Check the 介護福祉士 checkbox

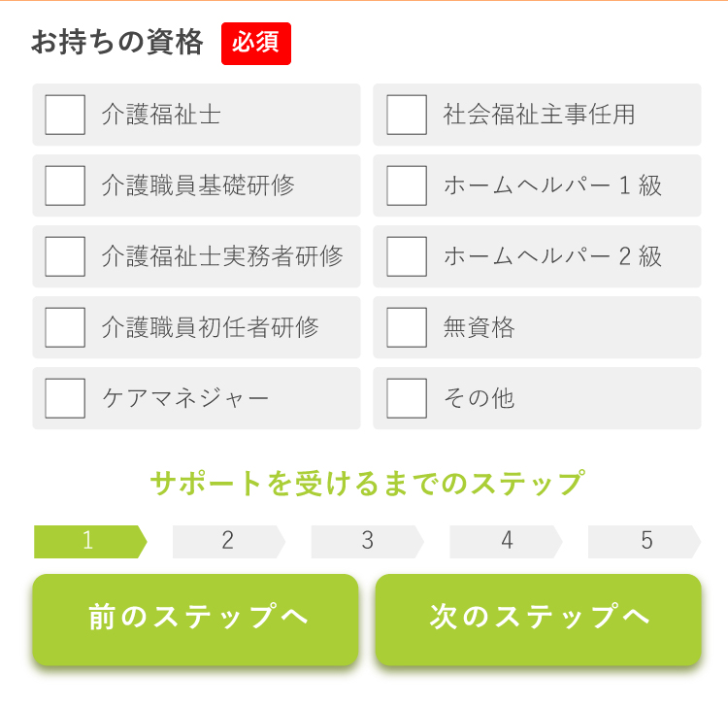(x=65, y=115)
